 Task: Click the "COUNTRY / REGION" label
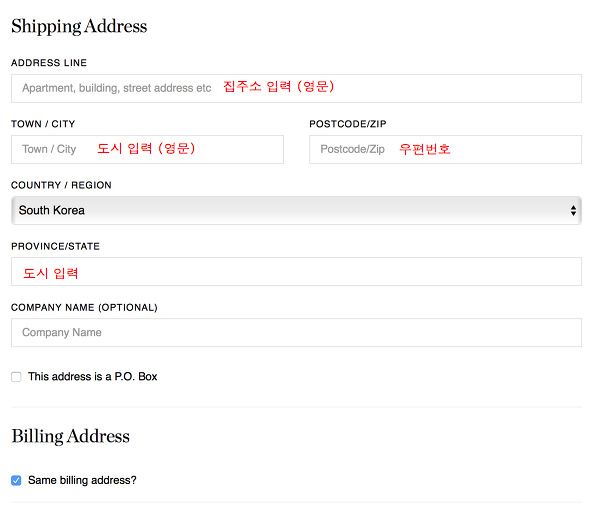click(x=61, y=185)
